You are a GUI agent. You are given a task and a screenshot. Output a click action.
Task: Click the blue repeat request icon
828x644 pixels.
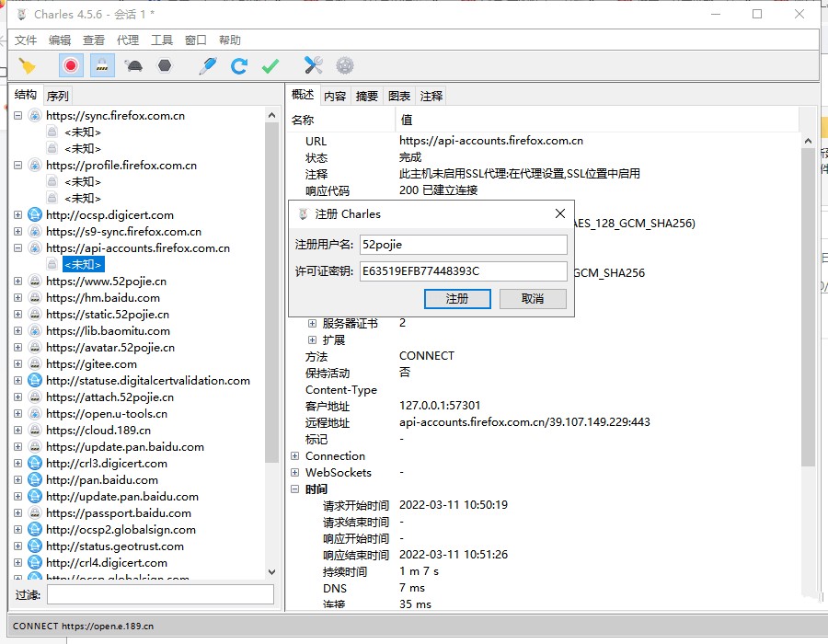[239, 66]
